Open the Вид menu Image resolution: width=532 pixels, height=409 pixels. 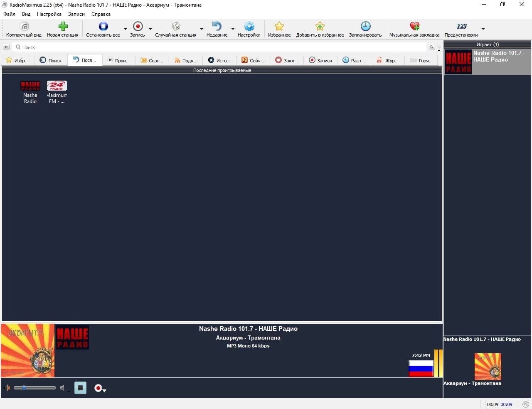(x=26, y=14)
